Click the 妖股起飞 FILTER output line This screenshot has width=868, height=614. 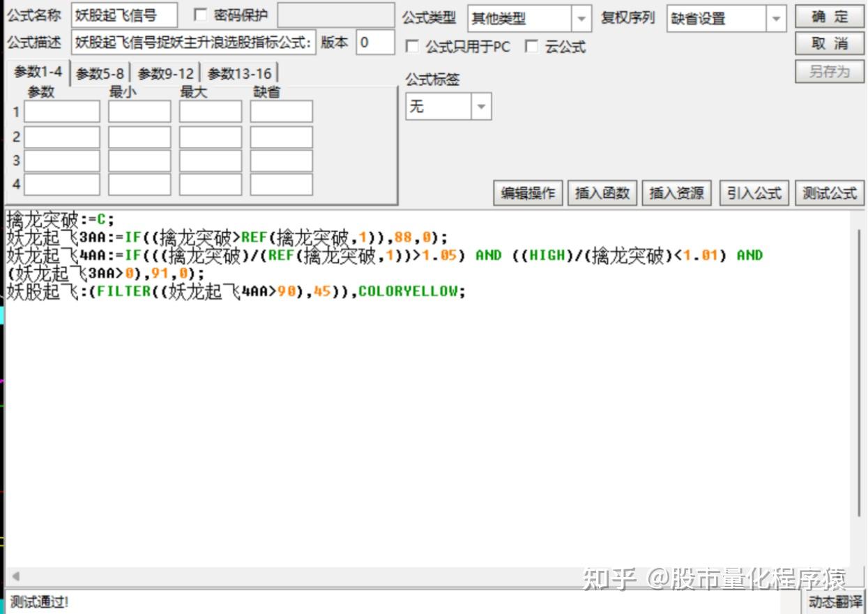236,292
